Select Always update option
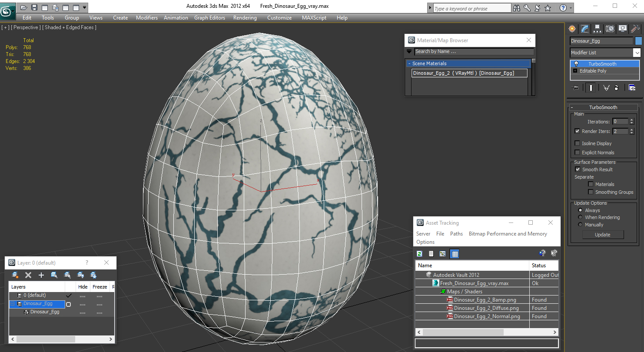 580,210
